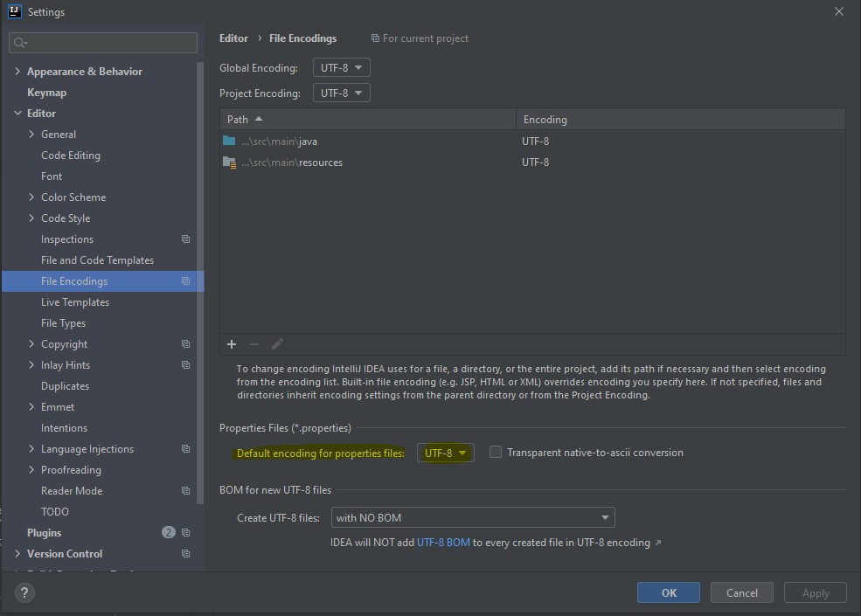Click the remove path icon below the table
The image size is (861, 616).
(253, 344)
